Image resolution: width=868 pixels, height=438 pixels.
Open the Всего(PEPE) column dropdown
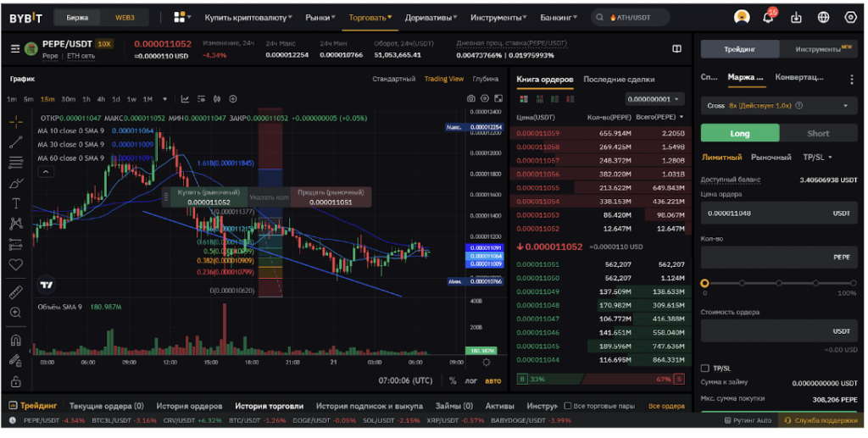(x=681, y=117)
